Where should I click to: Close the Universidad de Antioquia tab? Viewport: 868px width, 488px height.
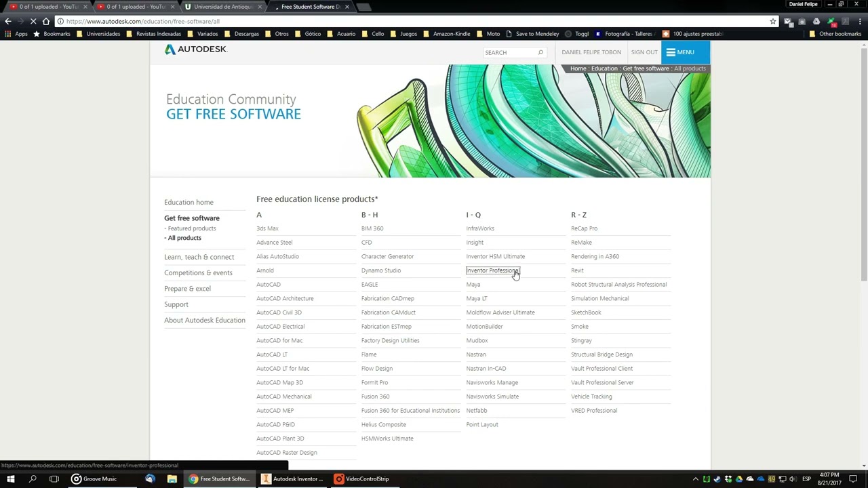tap(260, 7)
